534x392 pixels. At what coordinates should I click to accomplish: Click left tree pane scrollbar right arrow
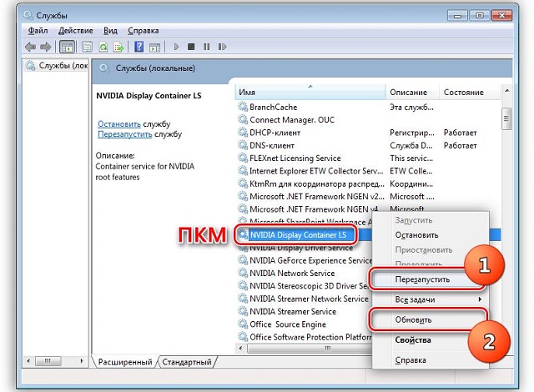coord(82,360)
